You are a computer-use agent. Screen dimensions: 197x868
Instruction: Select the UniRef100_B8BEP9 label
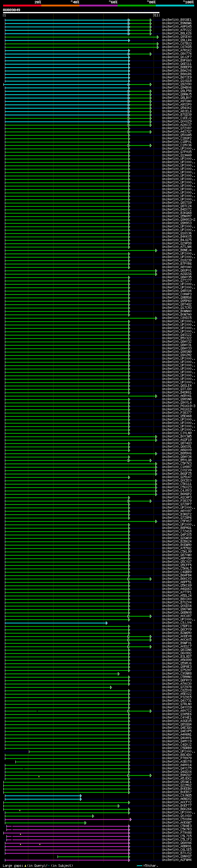(177, 67)
